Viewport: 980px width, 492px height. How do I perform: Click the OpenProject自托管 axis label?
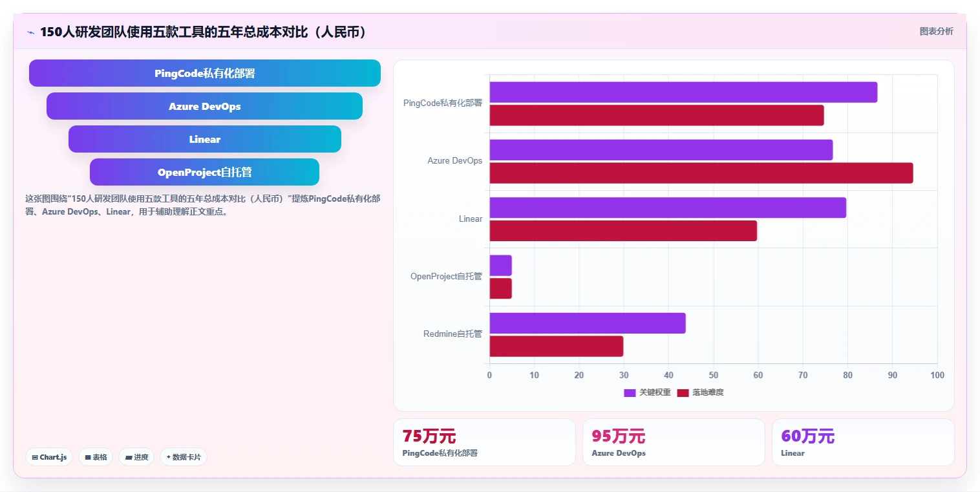(447, 276)
